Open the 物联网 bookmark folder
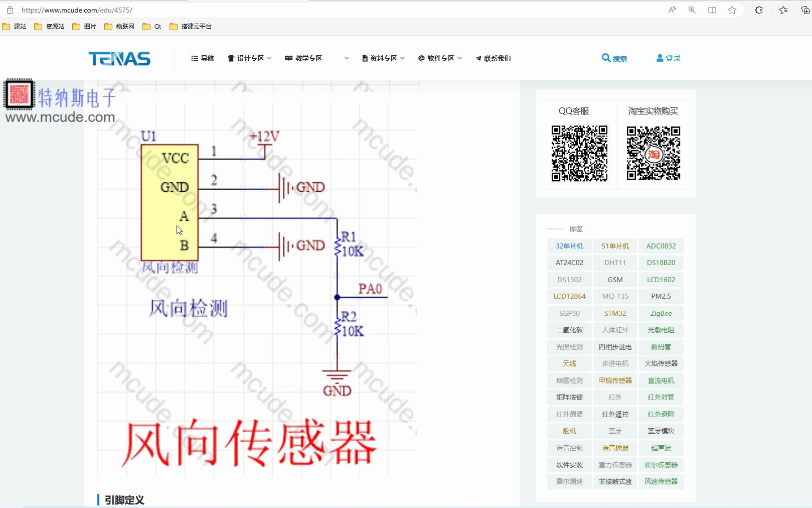812x508 pixels. point(119,27)
